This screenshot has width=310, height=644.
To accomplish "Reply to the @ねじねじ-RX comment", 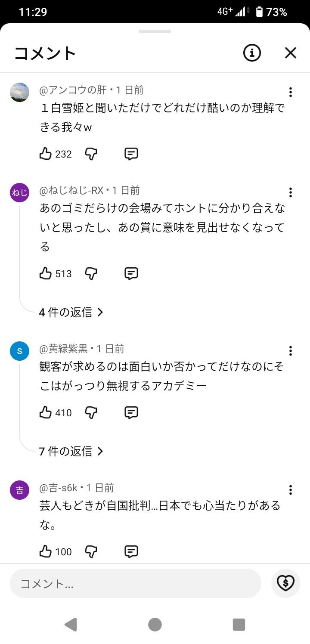I will pos(131,273).
